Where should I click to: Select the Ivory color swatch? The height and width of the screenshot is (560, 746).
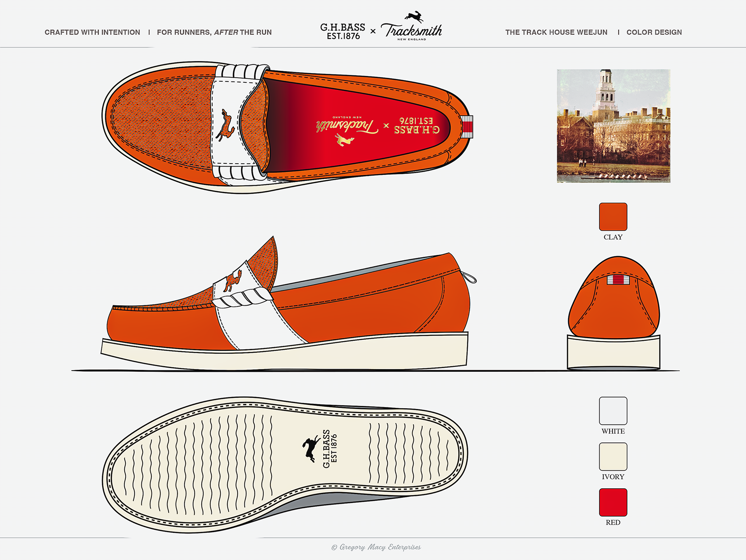(613, 457)
